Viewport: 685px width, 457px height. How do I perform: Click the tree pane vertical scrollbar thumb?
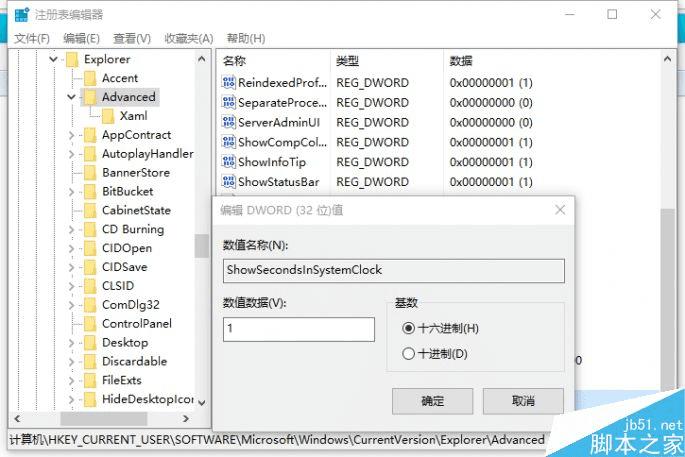(201, 246)
